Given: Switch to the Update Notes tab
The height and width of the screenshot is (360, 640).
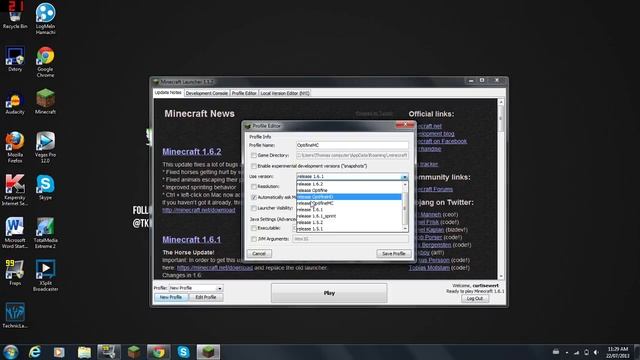Looking at the screenshot, I should [x=168, y=93].
